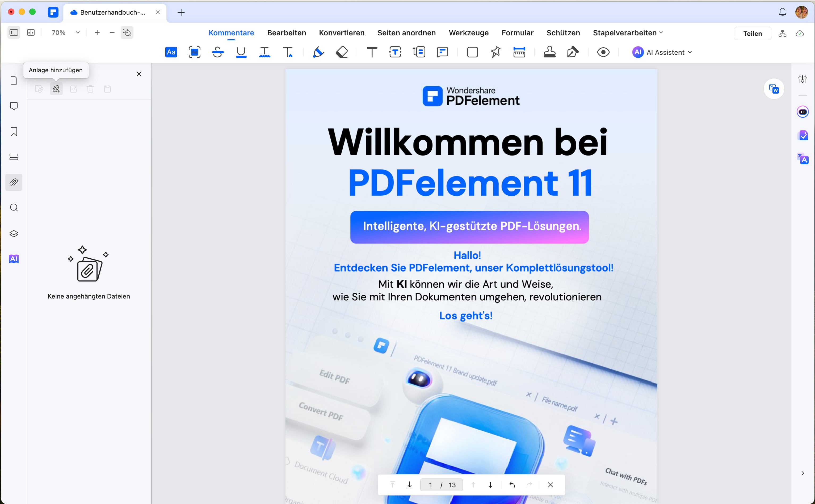Toggle the left sidebar visibility
The image size is (815, 504).
point(14,32)
